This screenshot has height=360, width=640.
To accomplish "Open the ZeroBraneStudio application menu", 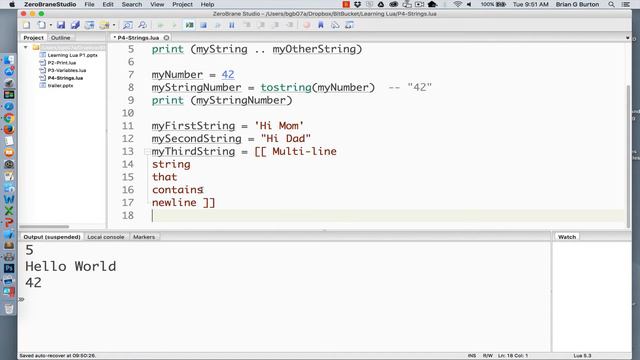I will coord(50,4).
